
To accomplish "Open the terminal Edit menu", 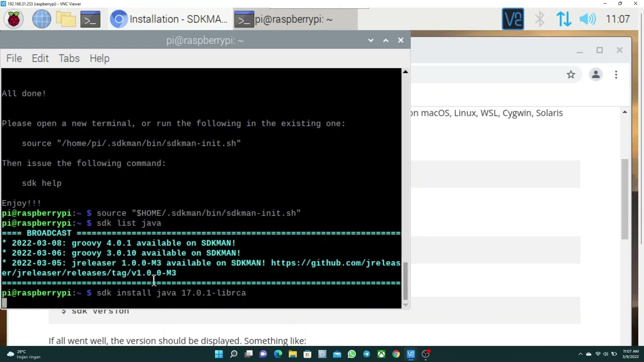I will point(40,58).
